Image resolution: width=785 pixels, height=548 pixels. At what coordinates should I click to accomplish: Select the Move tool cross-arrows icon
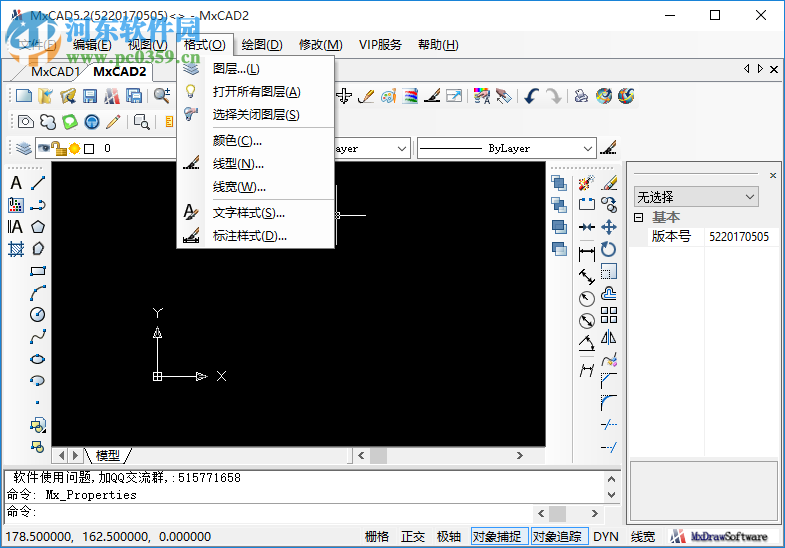609,227
